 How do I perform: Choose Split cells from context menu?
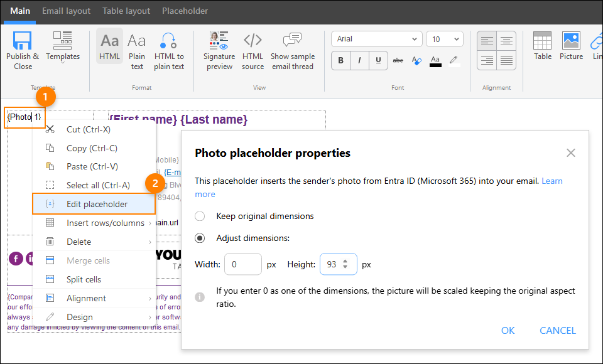point(94,279)
